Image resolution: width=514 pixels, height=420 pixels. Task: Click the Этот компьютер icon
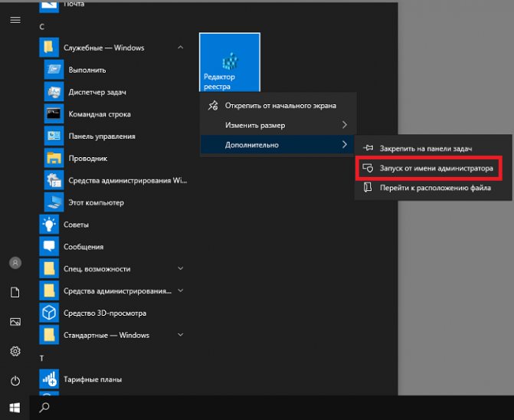click(54, 202)
